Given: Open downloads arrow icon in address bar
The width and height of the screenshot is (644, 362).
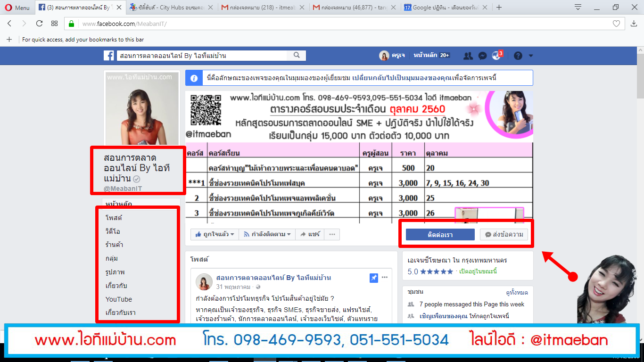Looking at the screenshot, I should click(x=634, y=24).
